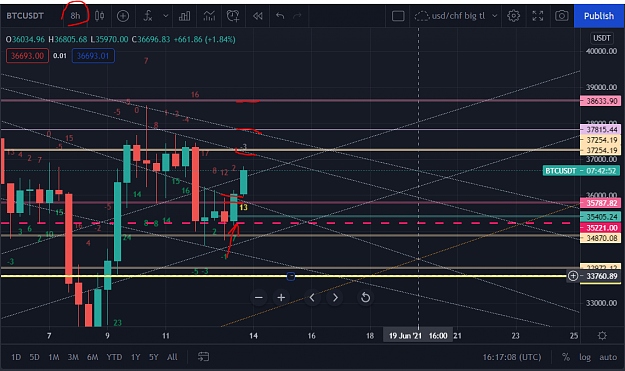Click the 19 Jun '21 16:00 time label

418,336
